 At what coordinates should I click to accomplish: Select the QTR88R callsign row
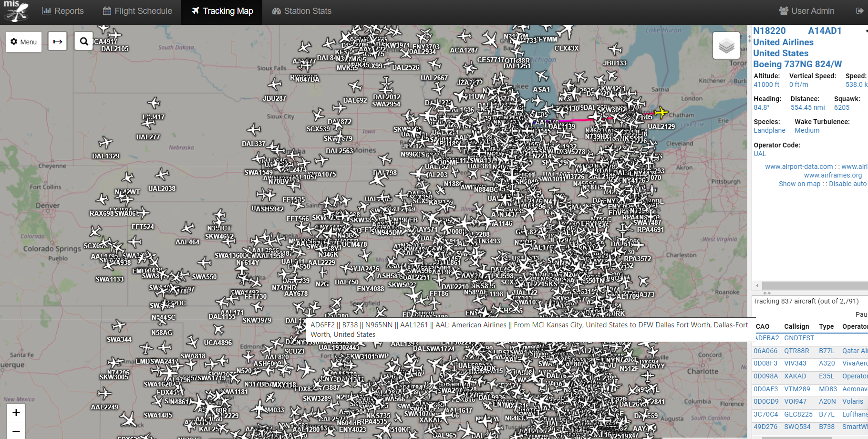[x=796, y=351]
